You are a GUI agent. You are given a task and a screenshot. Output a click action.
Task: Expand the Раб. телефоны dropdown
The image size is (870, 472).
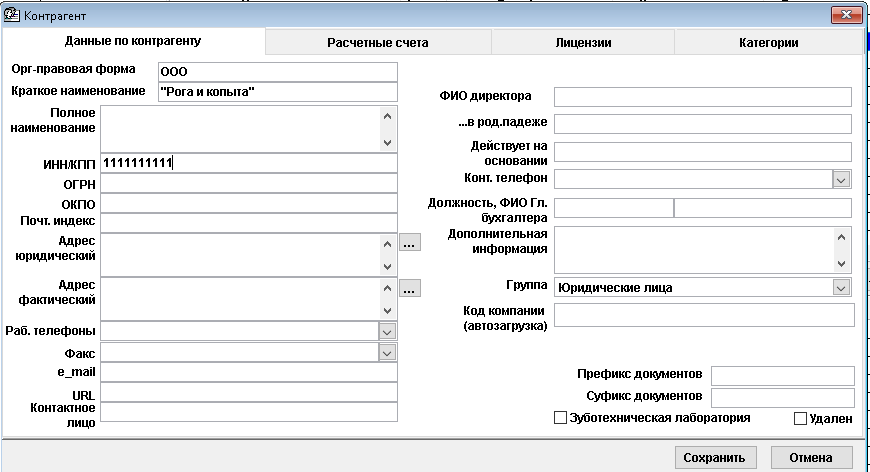point(387,331)
